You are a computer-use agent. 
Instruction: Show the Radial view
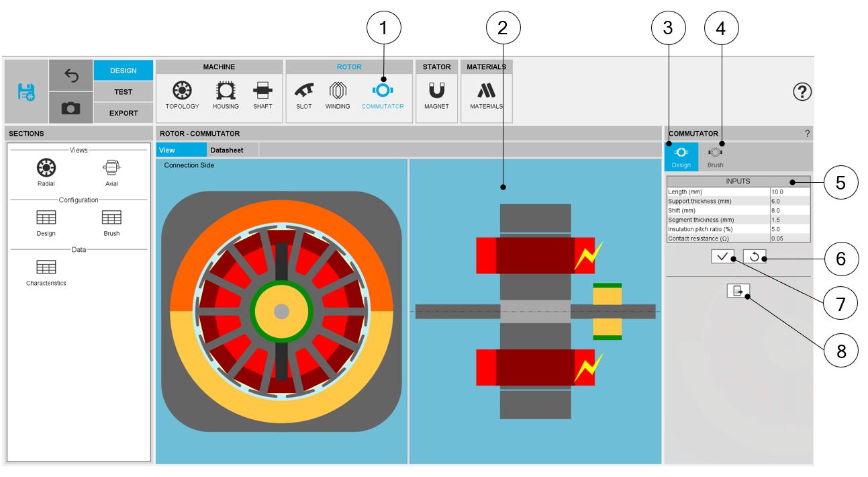point(46,172)
